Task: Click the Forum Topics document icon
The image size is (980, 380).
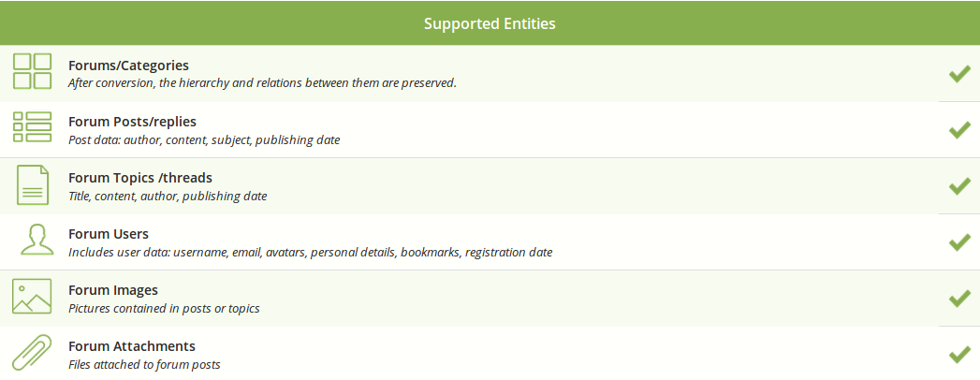Action: tap(33, 185)
